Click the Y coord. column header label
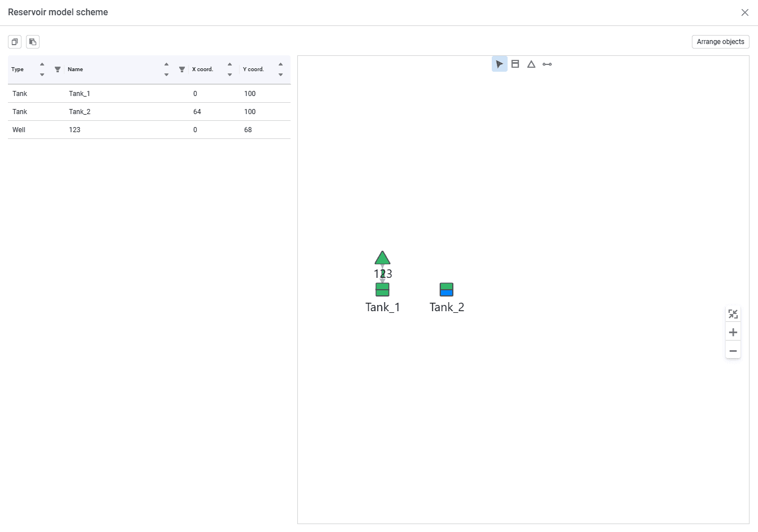Viewport: 758px width, 532px height. coord(253,69)
